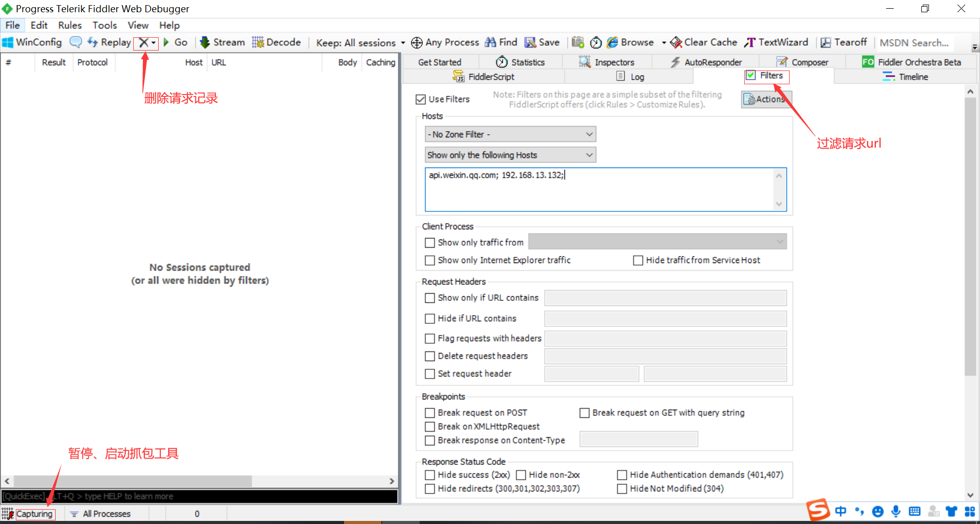Toggle the Use Filters checkbox
This screenshot has width=980, height=524.
[421, 99]
